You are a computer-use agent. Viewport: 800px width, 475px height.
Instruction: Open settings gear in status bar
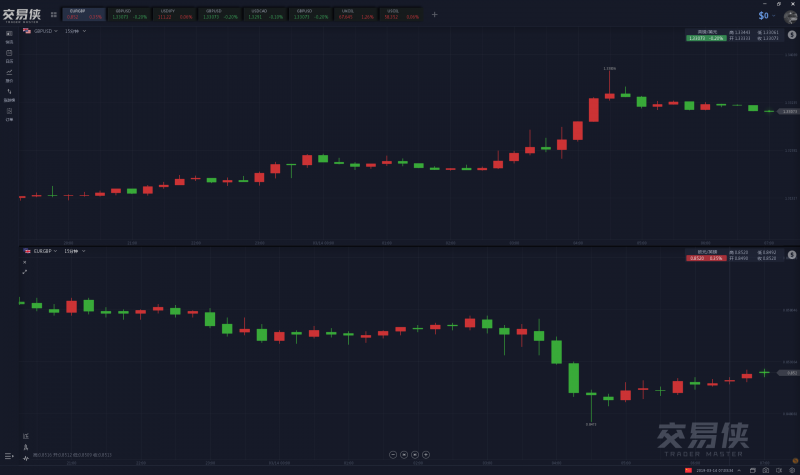click(x=792, y=470)
